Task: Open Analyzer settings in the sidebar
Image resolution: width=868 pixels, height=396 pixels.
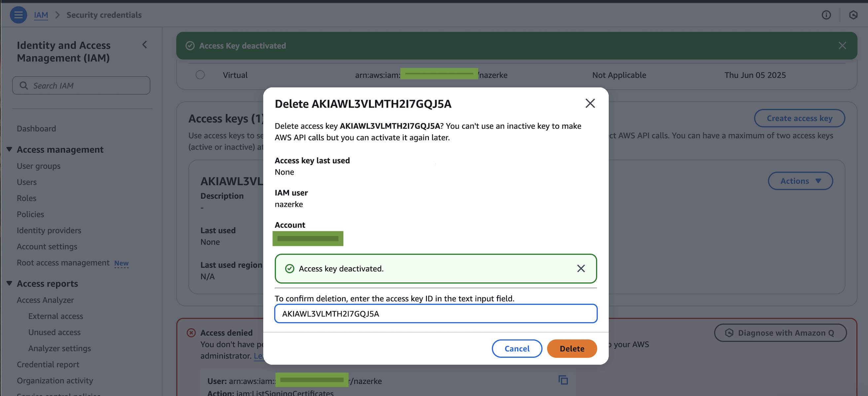Action: (60, 348)
